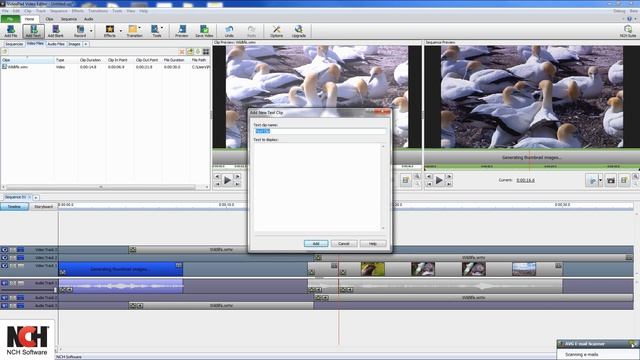Open Options from the toolbar

pyautogui.click(x=276, y=31)
